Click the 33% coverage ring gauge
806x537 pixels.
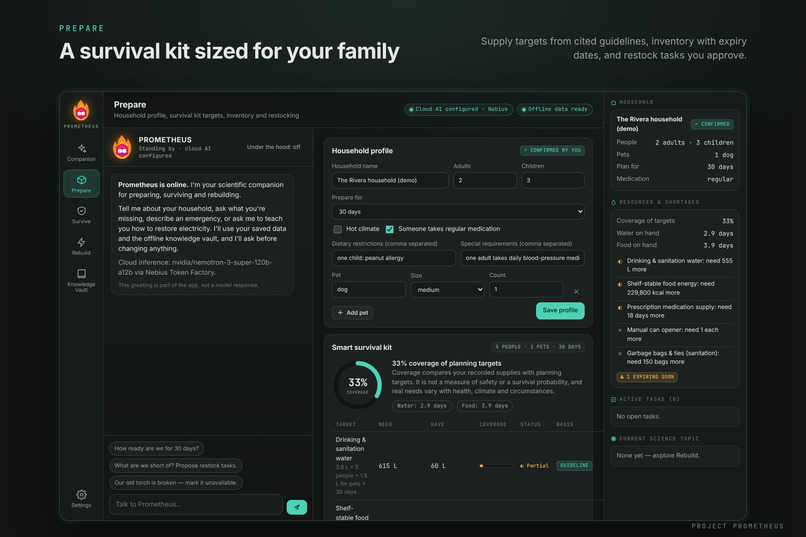tap(358, 384)
